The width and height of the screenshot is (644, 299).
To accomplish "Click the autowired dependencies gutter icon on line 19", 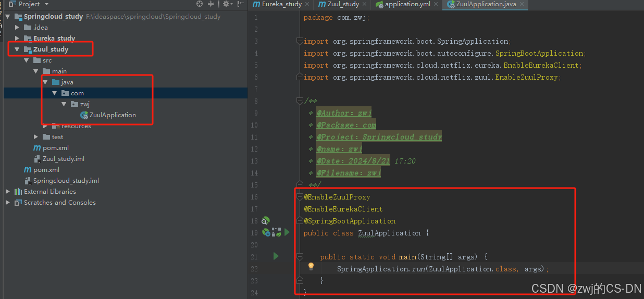I will [276, 232].
